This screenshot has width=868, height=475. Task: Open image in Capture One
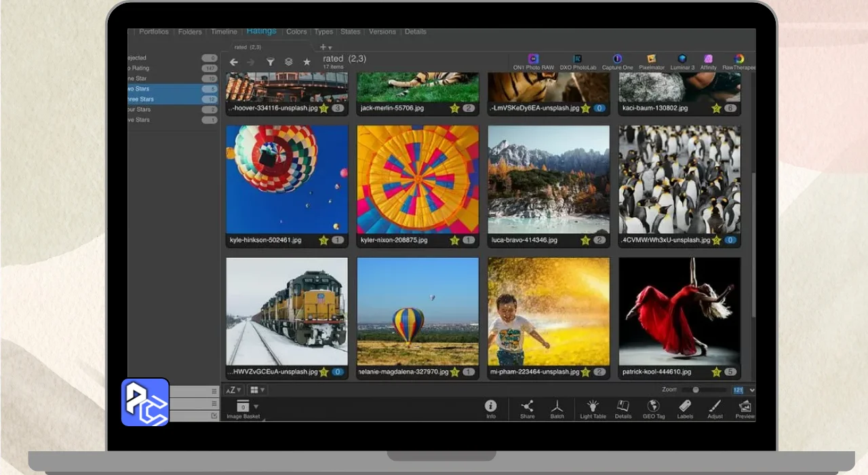coord(617,60)
